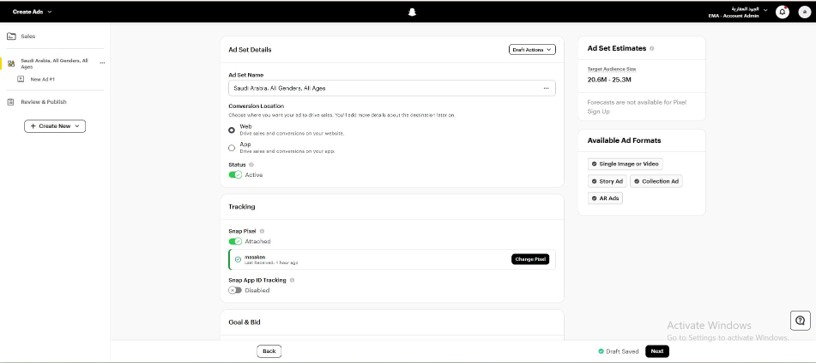
Task: Click the Story Ad format chip
Action: click(607, 181)
